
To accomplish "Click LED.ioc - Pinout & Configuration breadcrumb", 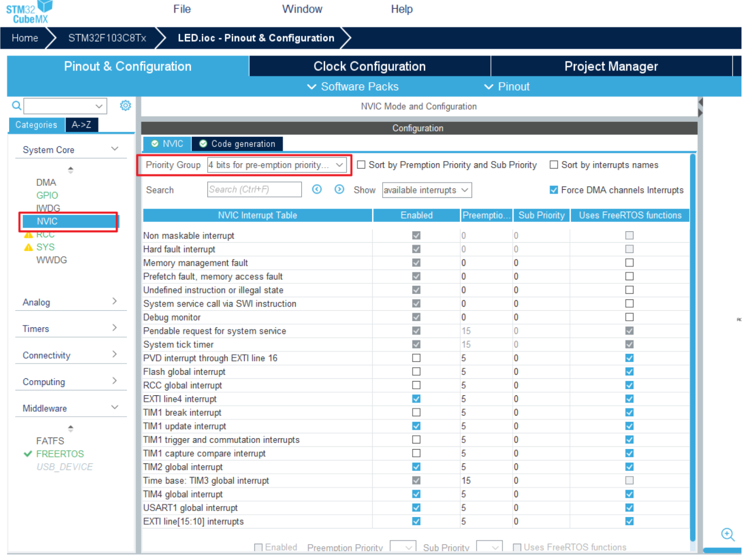I will [256, 38].
